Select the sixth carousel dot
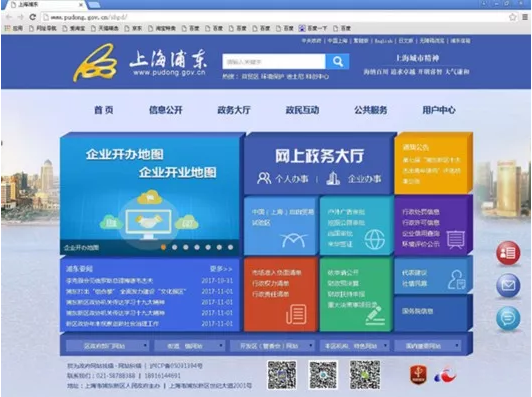This screenshot has width=532, height=397. coord(219,247)
